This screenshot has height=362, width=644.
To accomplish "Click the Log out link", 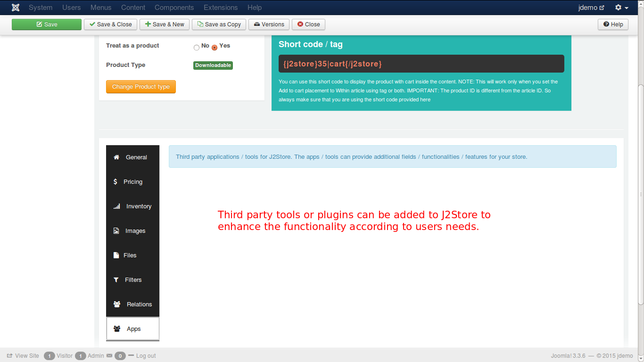I will coord(146,356).
